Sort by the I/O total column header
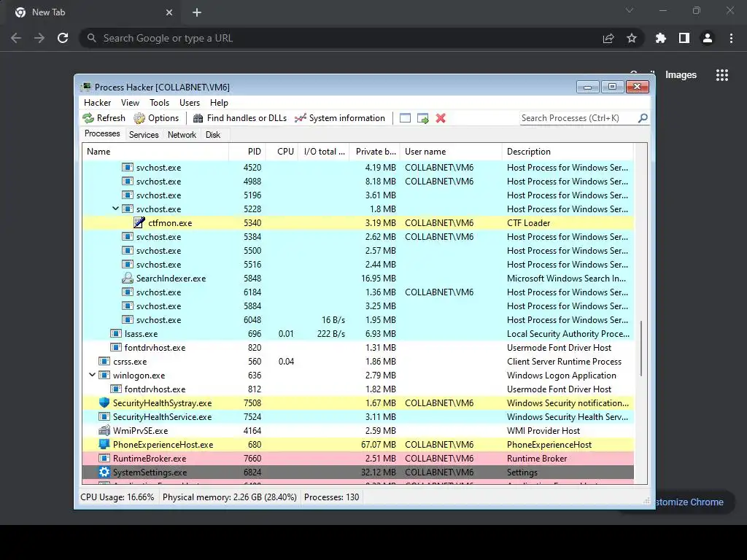Image resolution: width=747 pixels, height=560 pixels. 323,152
